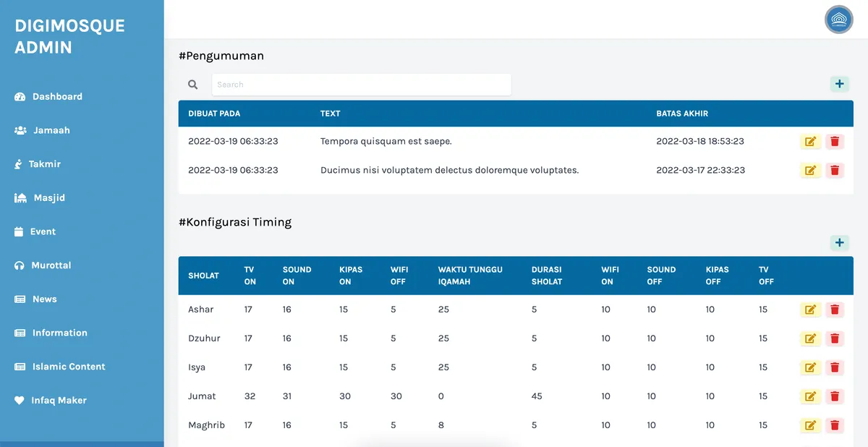The width and height of the screenshot is (868, 447).
Task: Add a new Pengumuman with plus button
Action: tap(839, 84)
